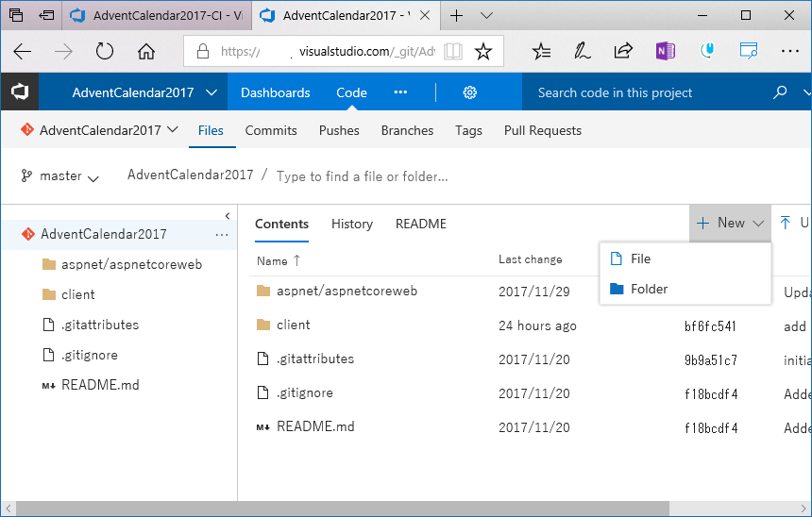Open the Favorites hub icon

tap(541, 51)
